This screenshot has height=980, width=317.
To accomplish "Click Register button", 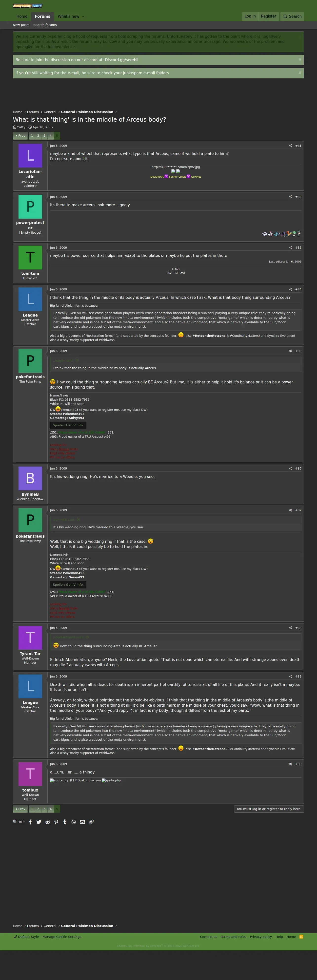I will coord(268,16).
